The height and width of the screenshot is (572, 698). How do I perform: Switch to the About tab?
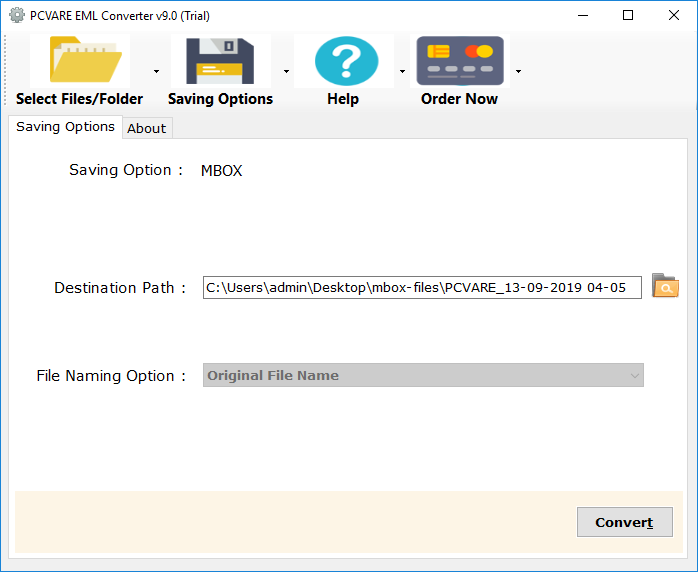(146, 129)
